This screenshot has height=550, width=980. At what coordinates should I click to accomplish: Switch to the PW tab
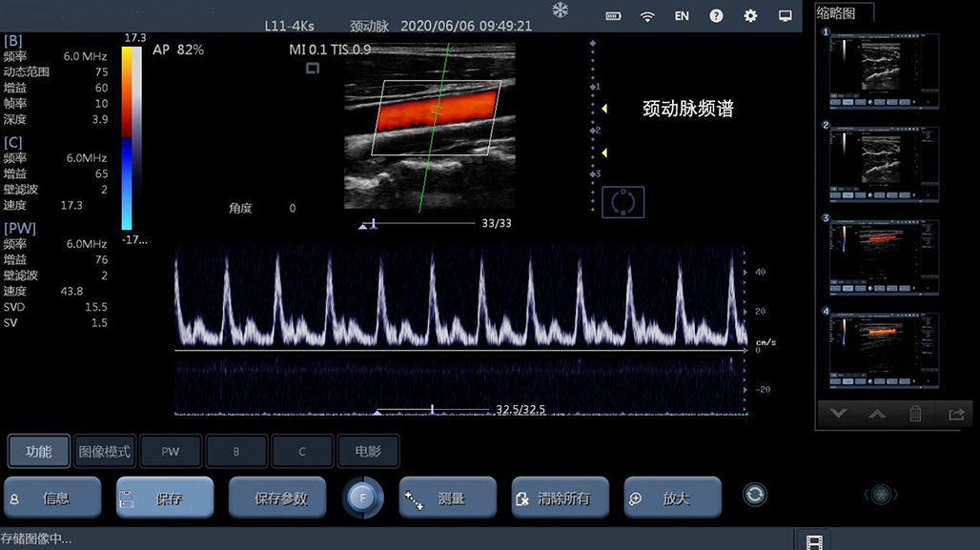coord(170,452)
